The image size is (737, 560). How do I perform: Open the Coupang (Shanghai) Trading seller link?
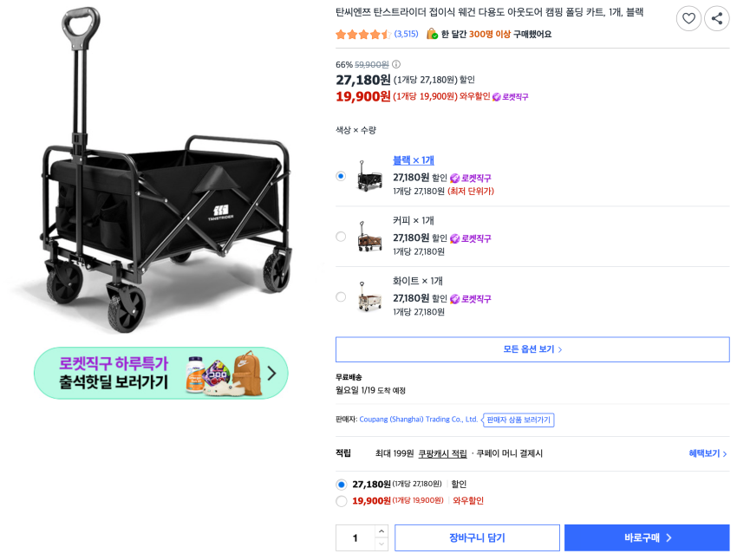click(x=419, y=420)
